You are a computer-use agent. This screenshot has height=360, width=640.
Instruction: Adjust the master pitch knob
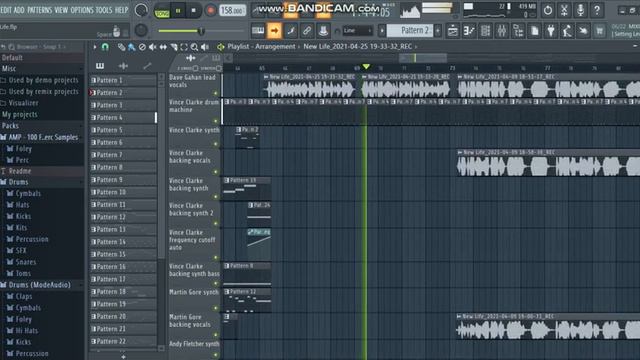click(141, 30)
